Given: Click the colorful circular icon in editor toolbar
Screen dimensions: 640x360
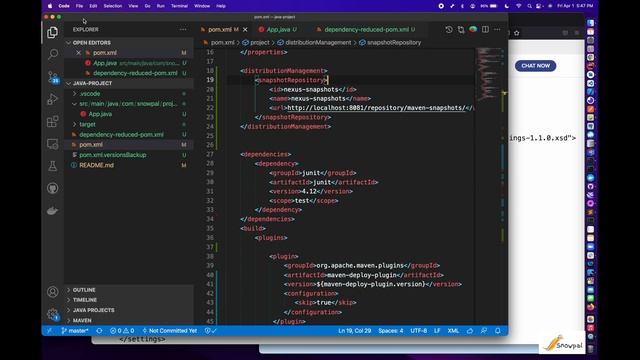Looking at the screenshot, I should click(473, 29).
